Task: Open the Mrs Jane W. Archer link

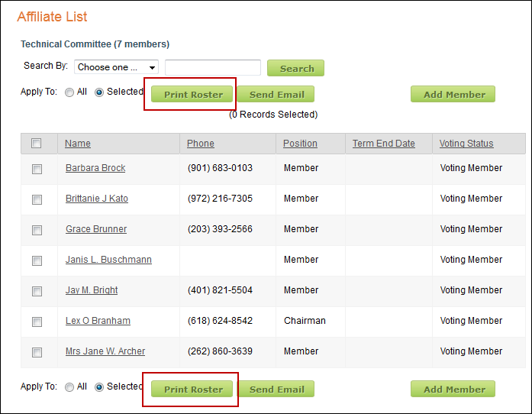Action: tap(105, 351)
